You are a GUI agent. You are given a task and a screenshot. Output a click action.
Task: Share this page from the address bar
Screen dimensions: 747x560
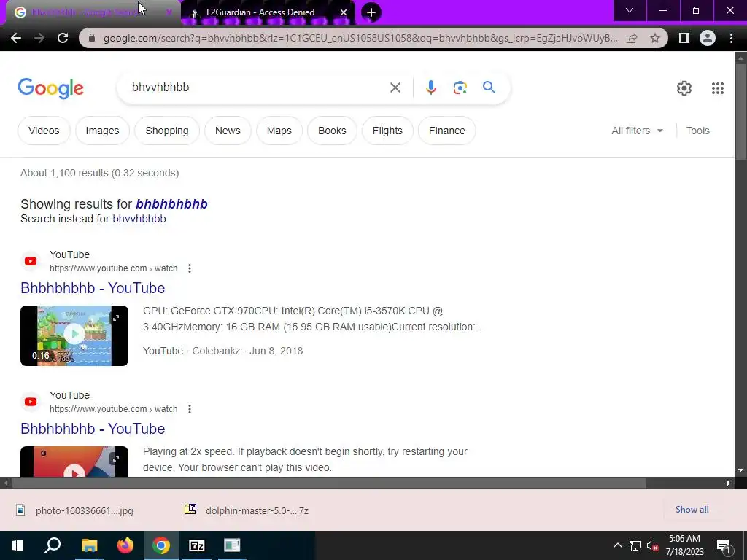[632, 38]
